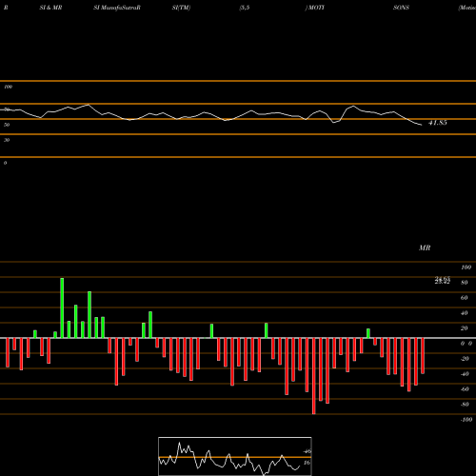Click the overlapping 24.65 / 23.92 value label
The image size is (476, 476).
(x=443, y=280)
